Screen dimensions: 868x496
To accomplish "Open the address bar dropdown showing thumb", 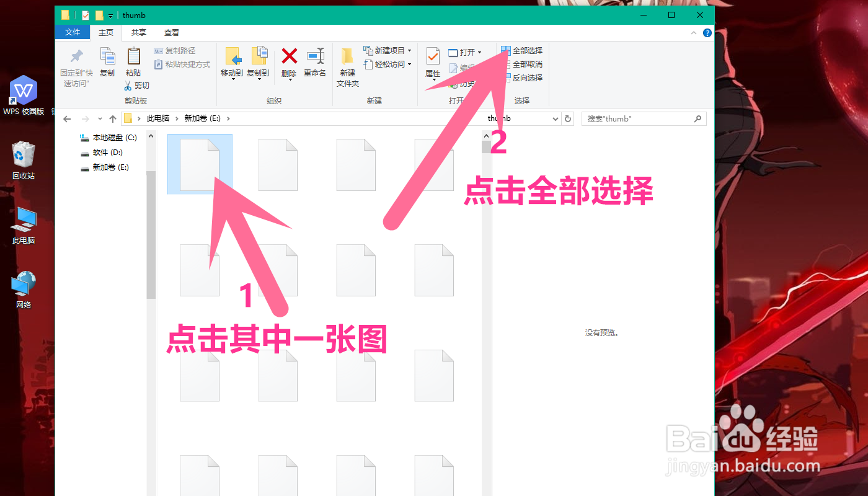I will click(x=556, y=118).
